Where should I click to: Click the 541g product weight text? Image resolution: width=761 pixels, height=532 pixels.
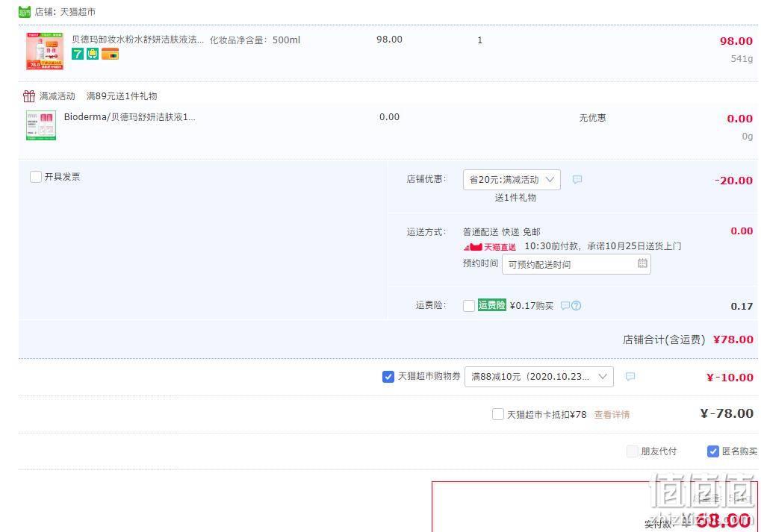[742, 59]
